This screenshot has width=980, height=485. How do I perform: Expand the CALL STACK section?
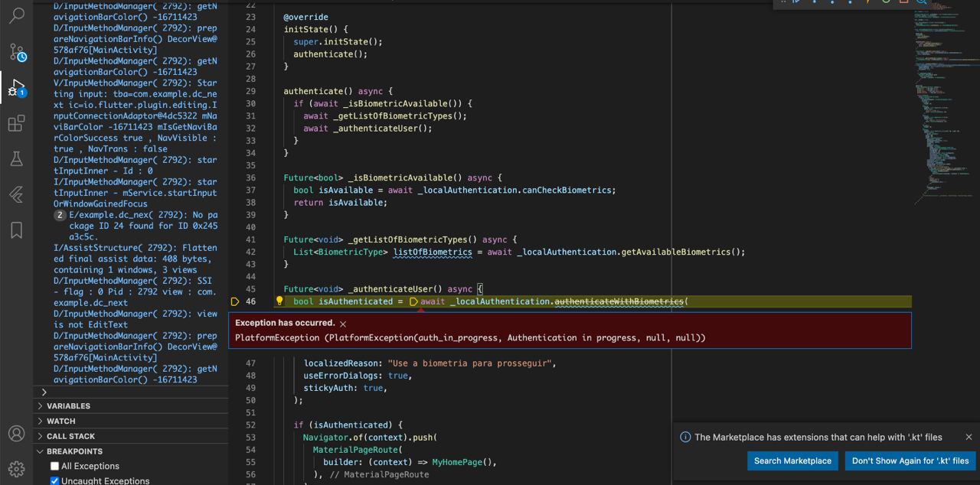pos(130,436)
